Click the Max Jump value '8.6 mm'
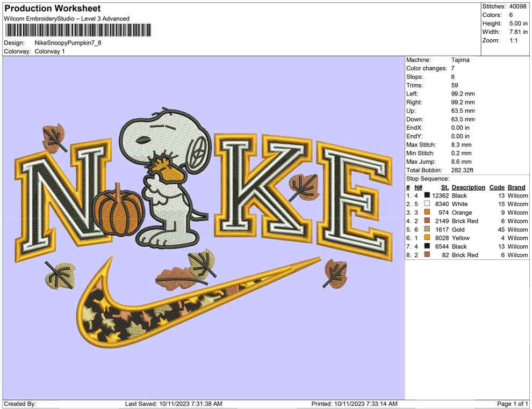 coord(462,162)
